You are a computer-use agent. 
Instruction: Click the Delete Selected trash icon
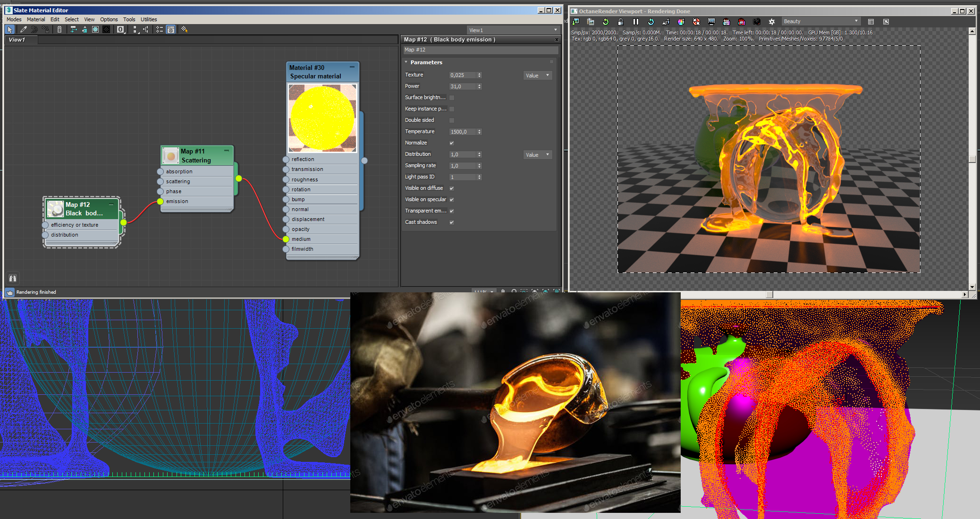click(x=59, y=29)
